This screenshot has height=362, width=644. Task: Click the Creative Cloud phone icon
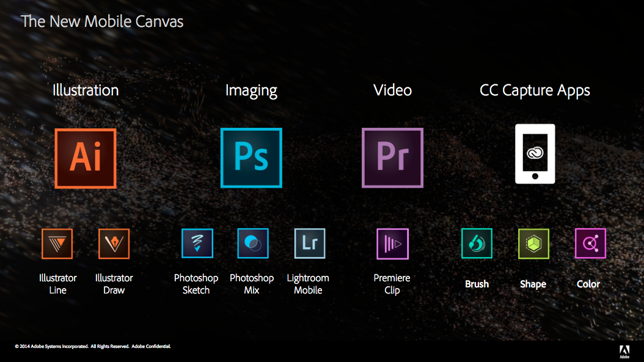click(535, 154)
